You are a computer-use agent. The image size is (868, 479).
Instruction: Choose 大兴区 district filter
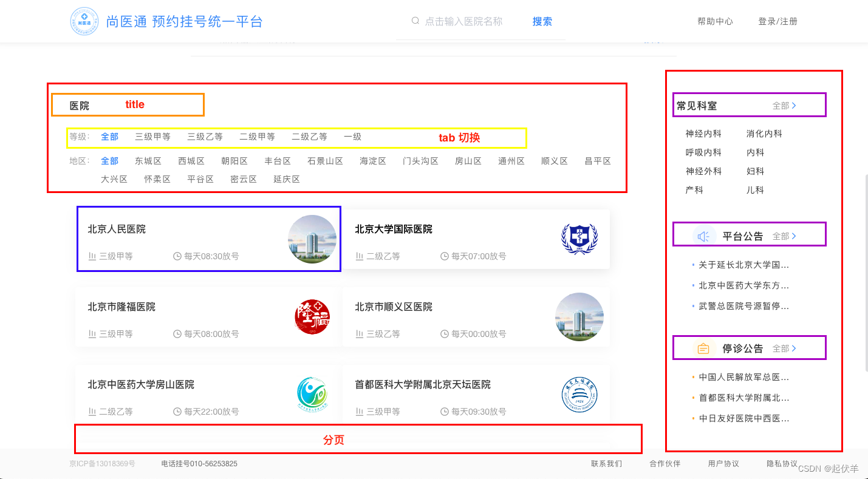pyautogui.click(x=114, y=179)
